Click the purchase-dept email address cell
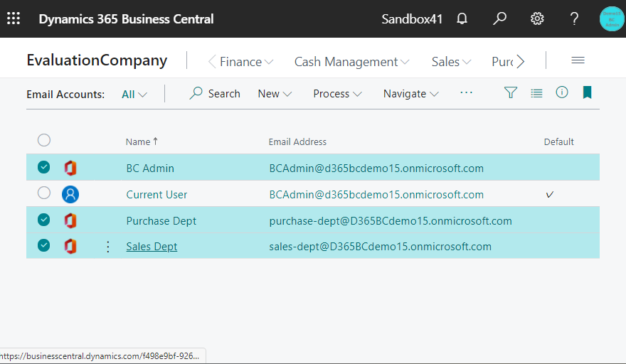The width and height of the screenshot is (626, 364). click(x=391, y=221)
